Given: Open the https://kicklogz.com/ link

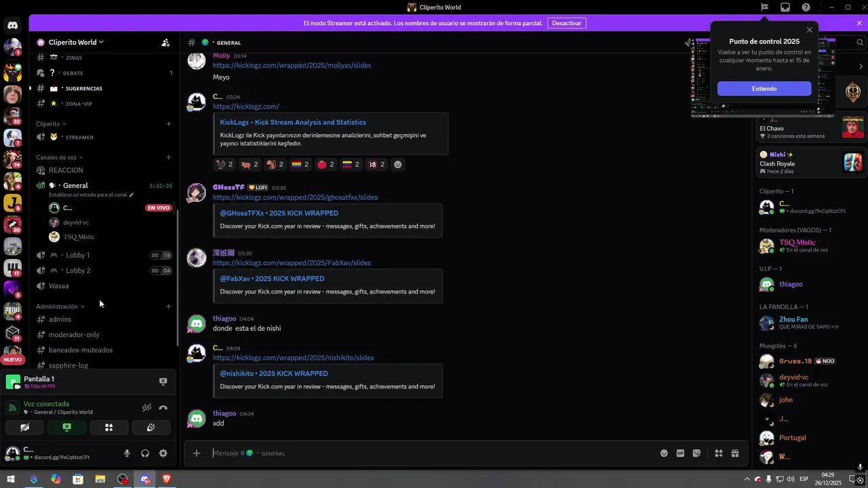Looking at the screenshot, I should [x=246, y=107].
